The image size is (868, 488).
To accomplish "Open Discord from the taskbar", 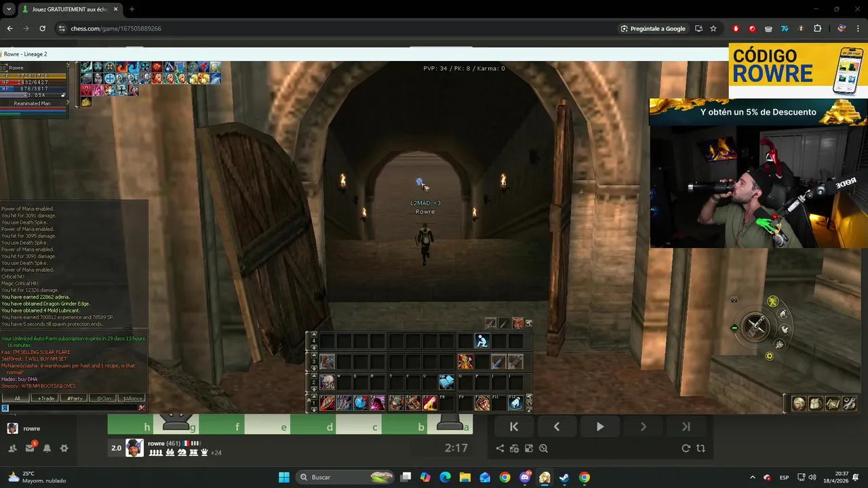I will coord(525,477).
